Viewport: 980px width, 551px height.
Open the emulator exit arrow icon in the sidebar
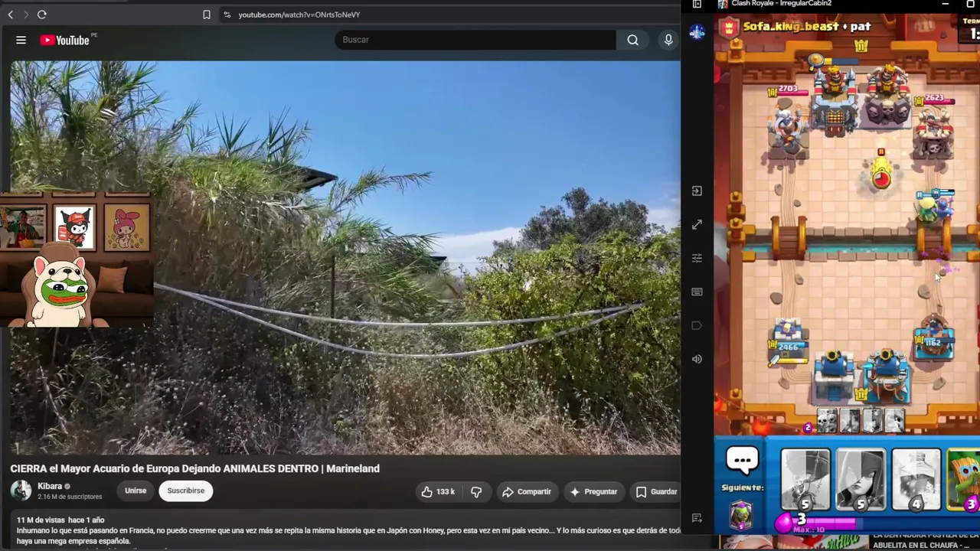697,191
